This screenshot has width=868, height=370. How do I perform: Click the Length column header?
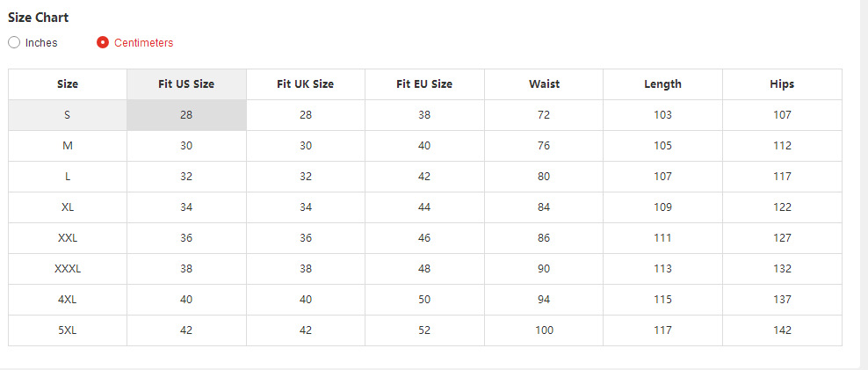click(x=662, y=84)
